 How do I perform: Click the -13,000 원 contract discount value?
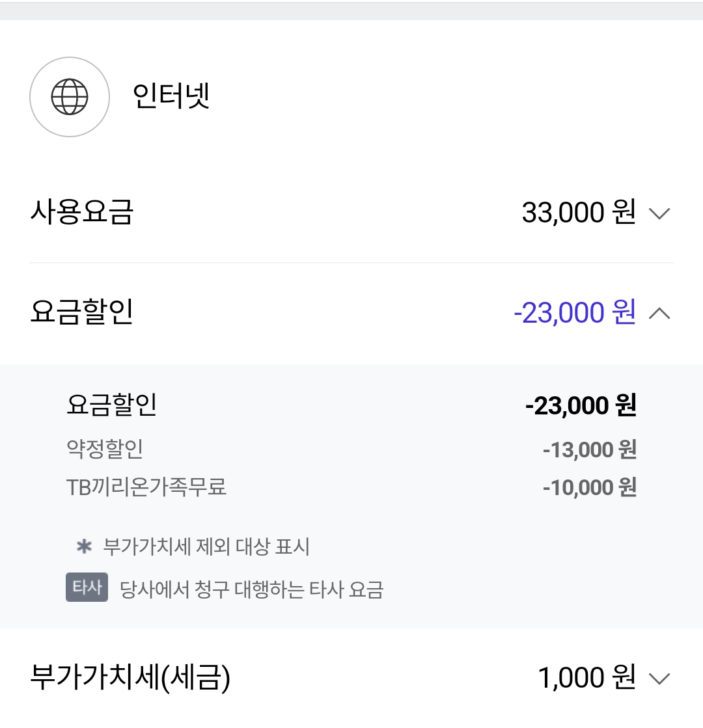[589, 450]
